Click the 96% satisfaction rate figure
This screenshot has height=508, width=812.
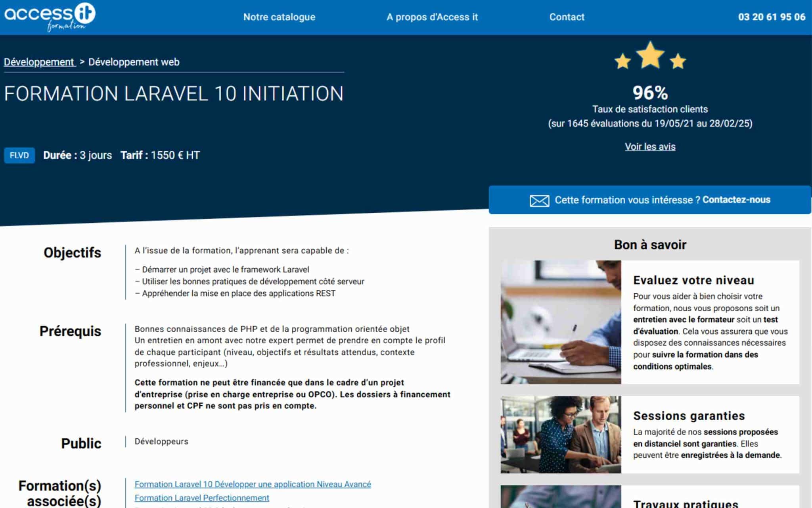pyautogui.click(x=650, y=92)
